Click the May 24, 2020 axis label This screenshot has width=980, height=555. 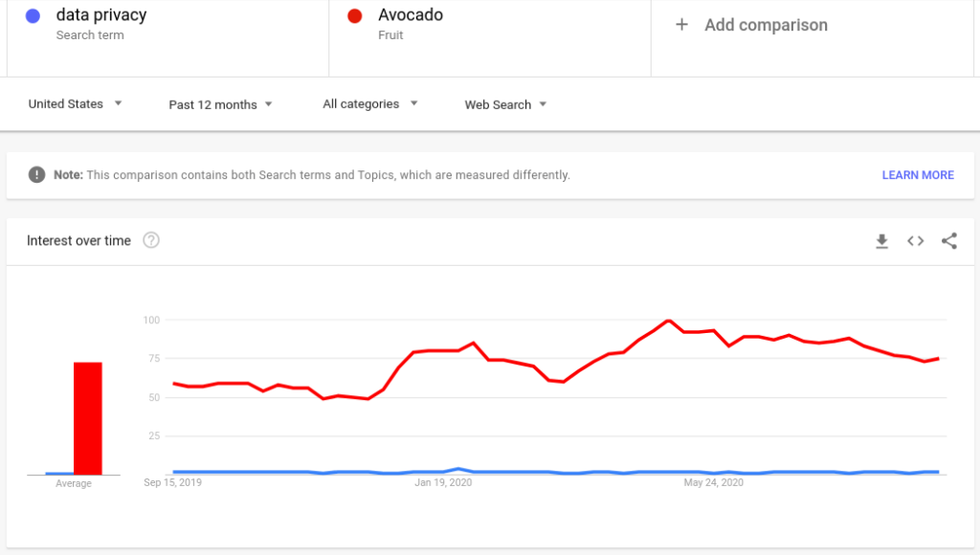click(x=713, y=483)
